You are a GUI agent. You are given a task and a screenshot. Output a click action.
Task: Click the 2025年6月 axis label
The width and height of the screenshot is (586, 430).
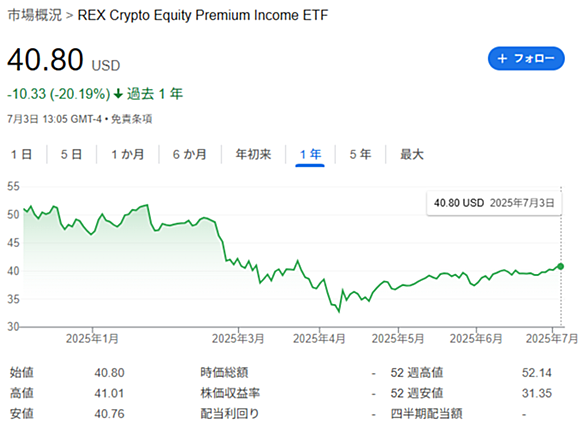coord(476,338)
